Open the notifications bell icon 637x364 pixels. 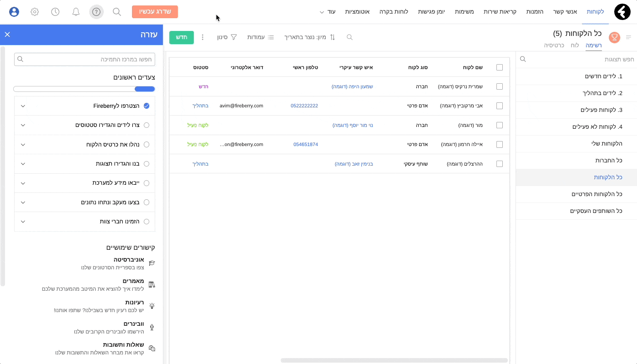[x=76, y=12]
